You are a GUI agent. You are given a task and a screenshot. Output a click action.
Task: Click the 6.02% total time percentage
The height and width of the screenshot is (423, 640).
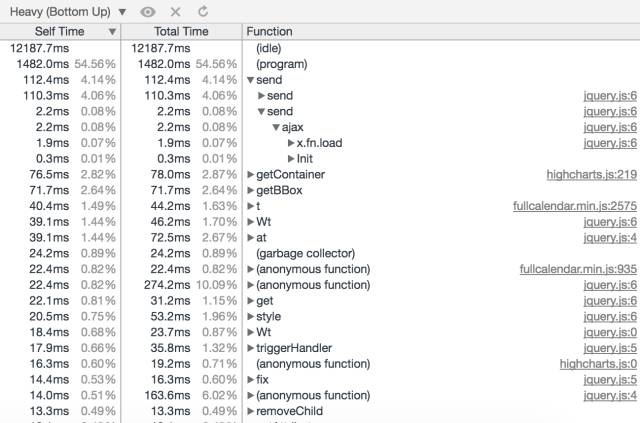coord(220,396)
